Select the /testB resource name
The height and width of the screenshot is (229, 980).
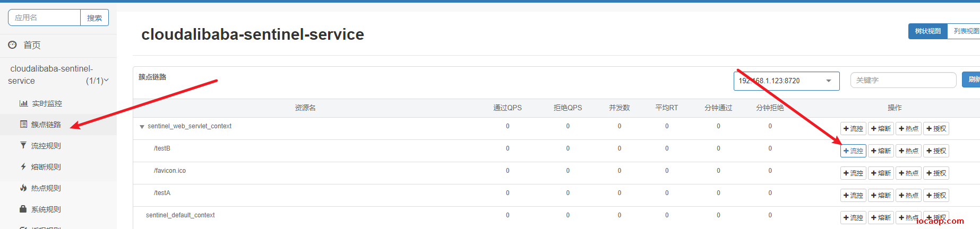(162, 148)
